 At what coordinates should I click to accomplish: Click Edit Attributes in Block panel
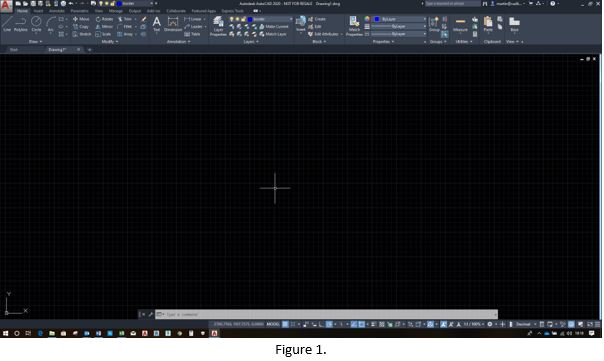(x=324, y=34)
